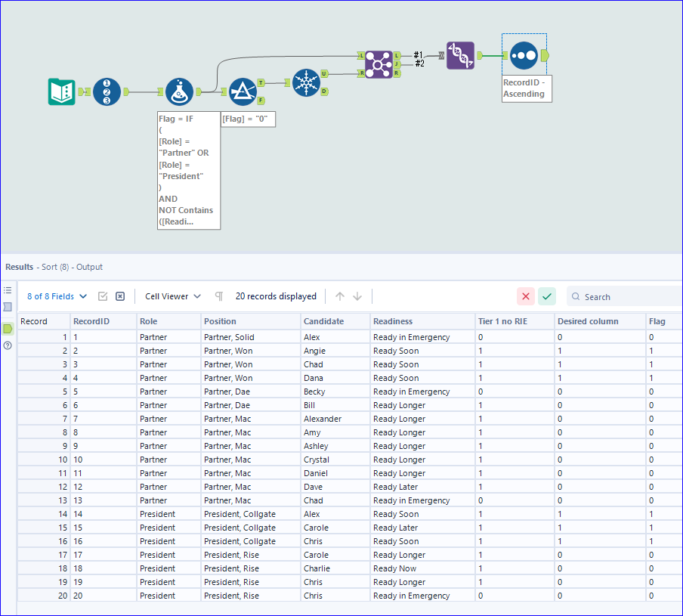Click the RecordID - Ascending annotation
The width and height of the screenshot is (683, 616).
point(527,88)
